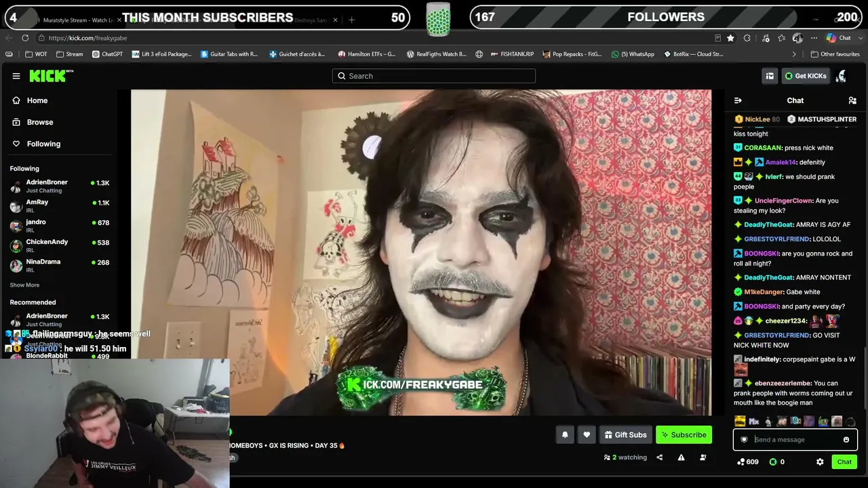Collapse the chat panel with arrow icon
868x488 pixels.
pyautogui.click(x=738, y=100)
